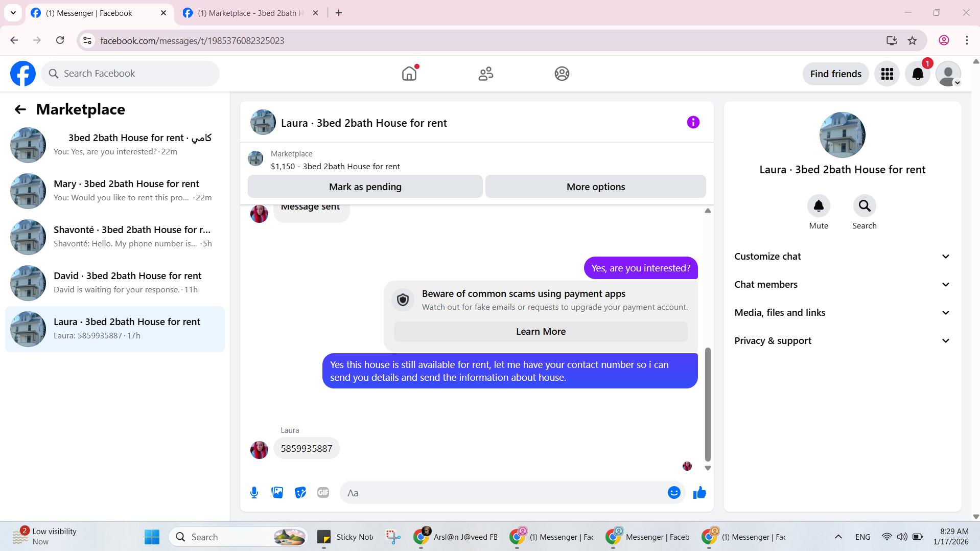Click Learn More about scams
Screen dimensions: 980x551
541,332
